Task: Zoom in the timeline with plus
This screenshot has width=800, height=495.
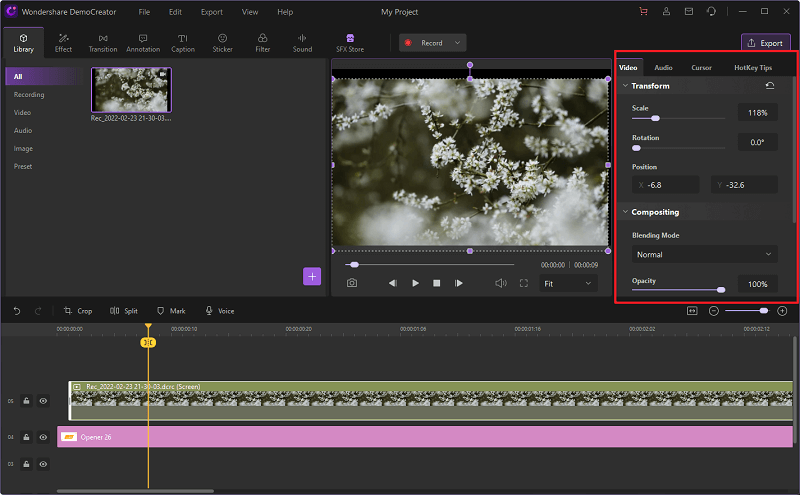Action: tap(782, 311)
